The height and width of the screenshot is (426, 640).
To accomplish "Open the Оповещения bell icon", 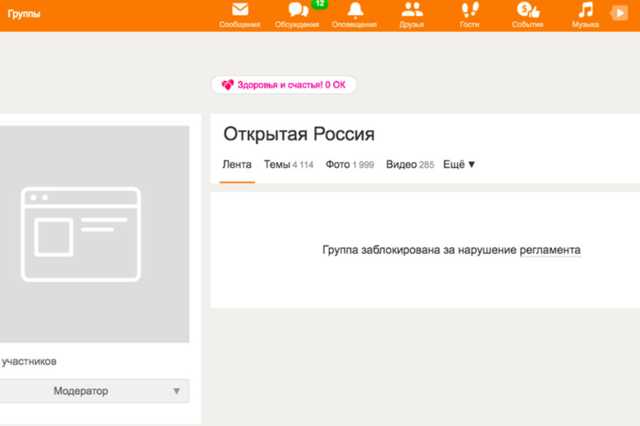I will point(355,9).
